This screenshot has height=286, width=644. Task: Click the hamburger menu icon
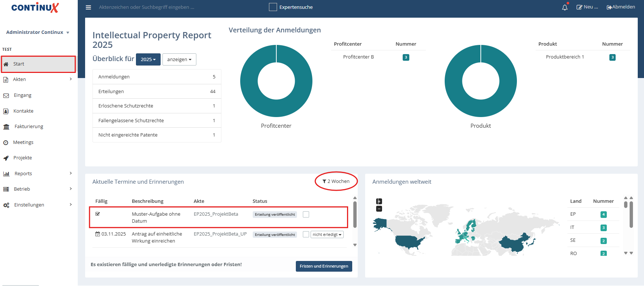(x=88, y=7)
